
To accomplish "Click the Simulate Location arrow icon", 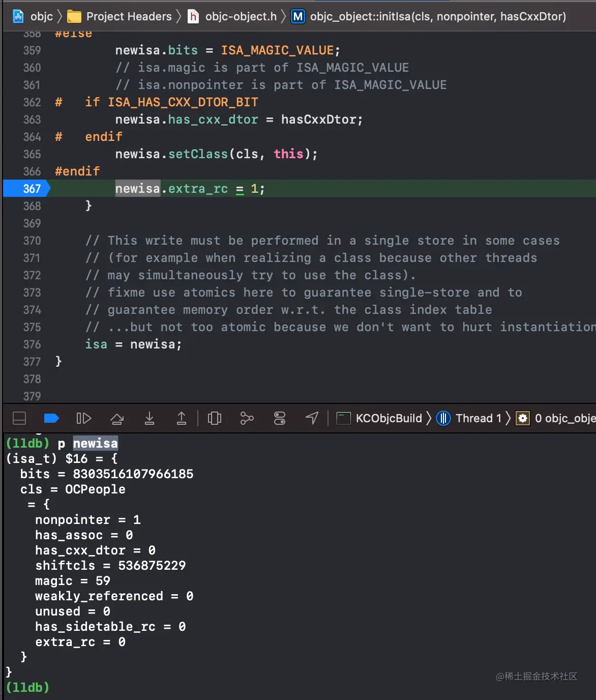I will [312, 418].
